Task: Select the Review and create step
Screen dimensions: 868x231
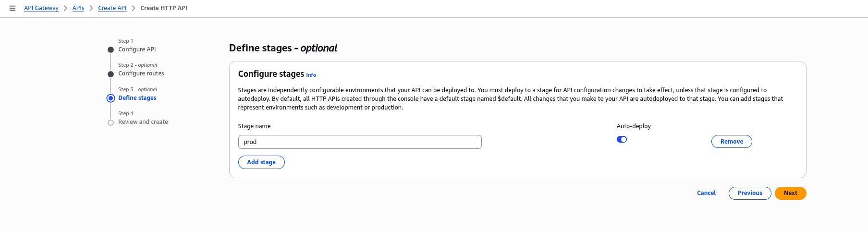Action: coord(143,122)
